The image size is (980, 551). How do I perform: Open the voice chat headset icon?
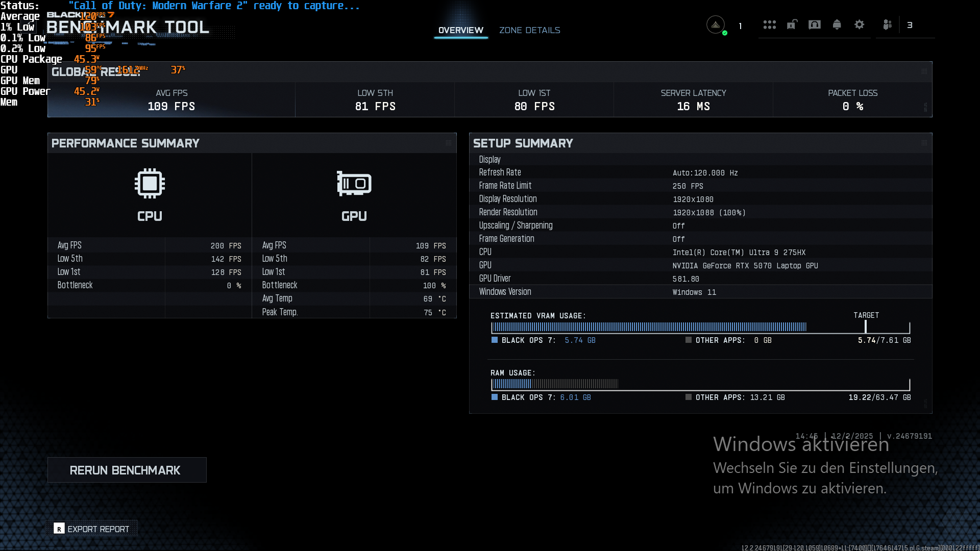(815, 24)
